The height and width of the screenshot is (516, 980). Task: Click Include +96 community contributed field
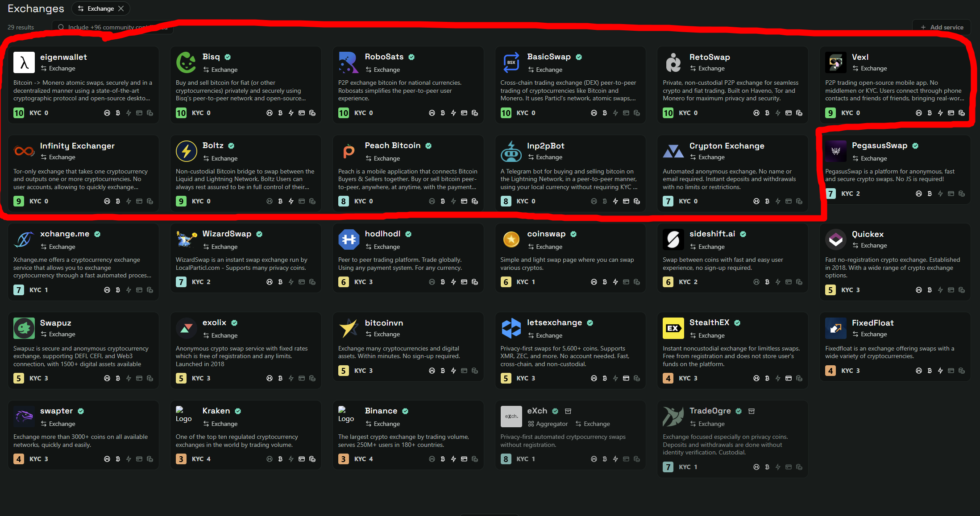tap(112, 27)
